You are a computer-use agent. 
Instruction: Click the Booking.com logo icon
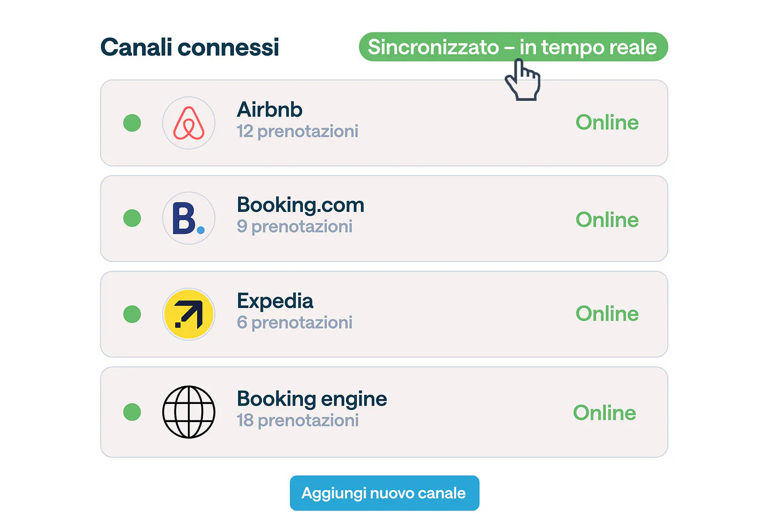189,218
